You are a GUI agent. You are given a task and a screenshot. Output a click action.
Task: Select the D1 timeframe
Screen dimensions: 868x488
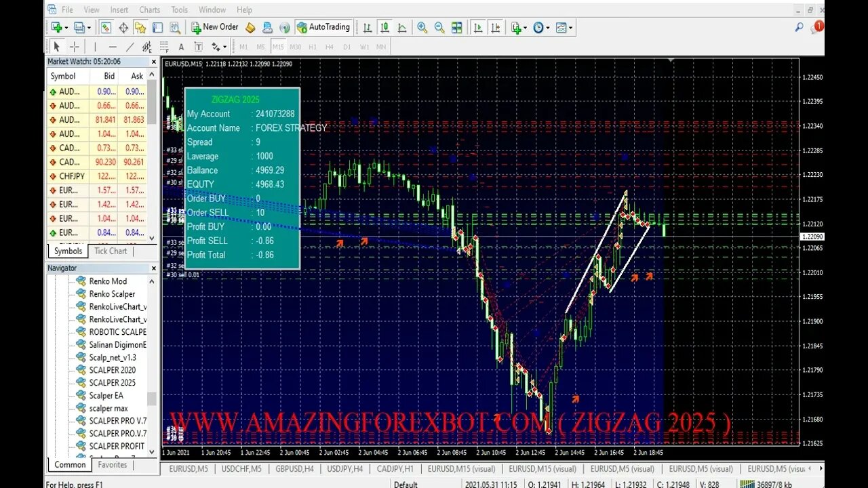pos(347,47)
